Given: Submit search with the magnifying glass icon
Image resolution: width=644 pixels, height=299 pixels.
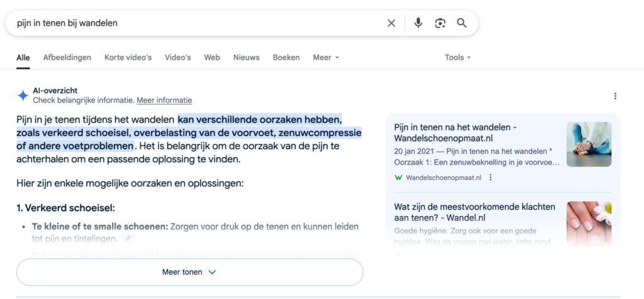Looking at the screenshot, I should click(x=462, y=23).
